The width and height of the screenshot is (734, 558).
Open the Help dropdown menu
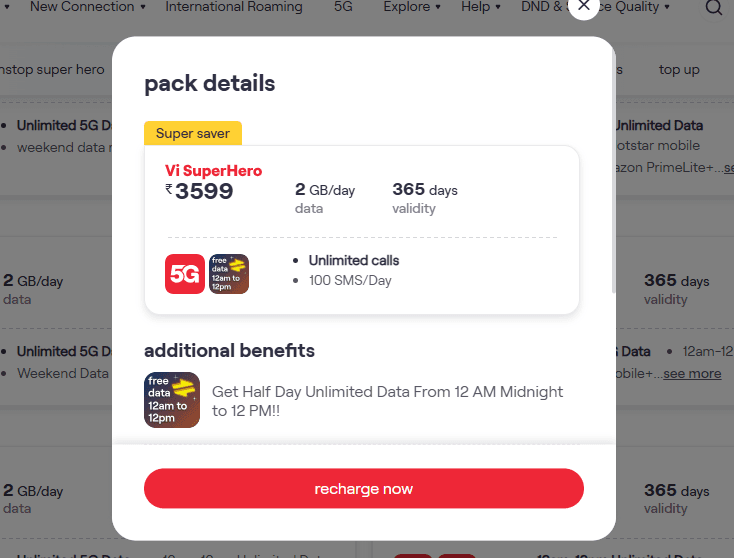click(482, 7)
